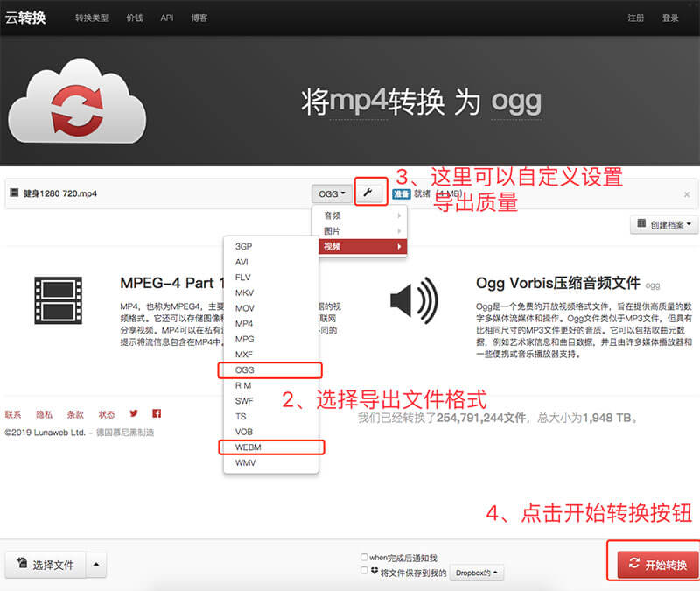The width and height of the screenshot is (700, 591).
Task: Choose TS format from list
Action: (x=271, y=417)
